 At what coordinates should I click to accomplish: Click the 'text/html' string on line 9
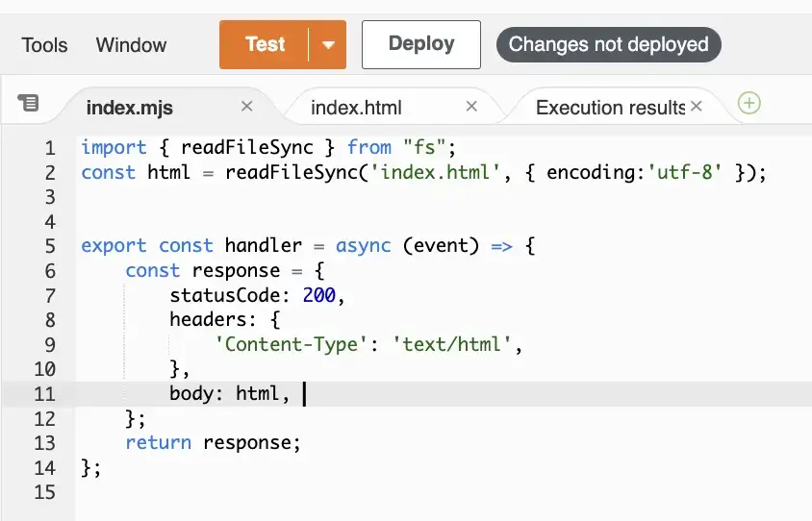pos(451,344)
